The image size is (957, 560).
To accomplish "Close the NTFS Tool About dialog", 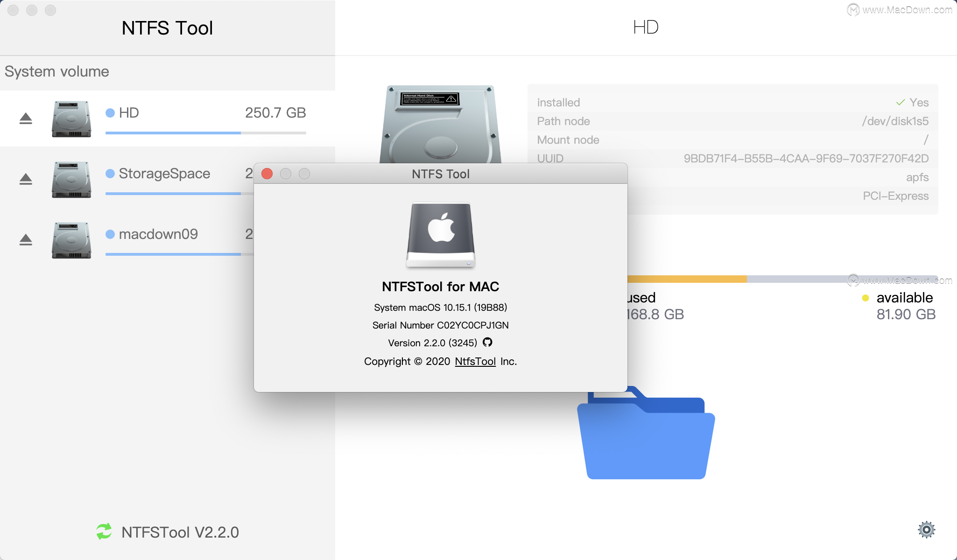I will coord(267,174).
